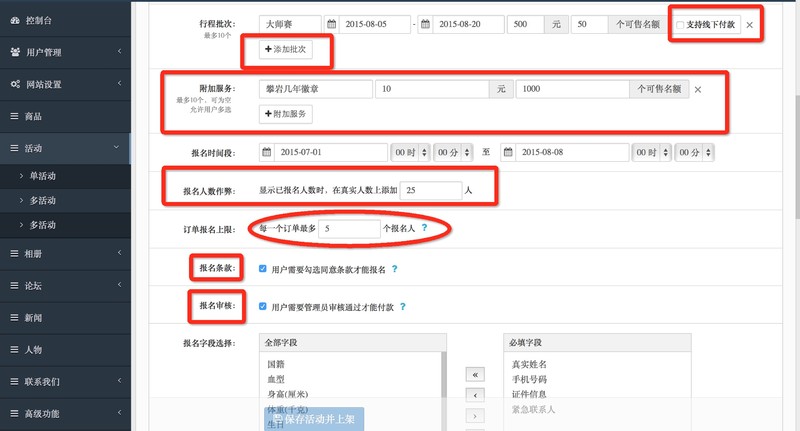Open the 商品 sidebar item
This screenshot has height=431, width=800.
[65, 116]
